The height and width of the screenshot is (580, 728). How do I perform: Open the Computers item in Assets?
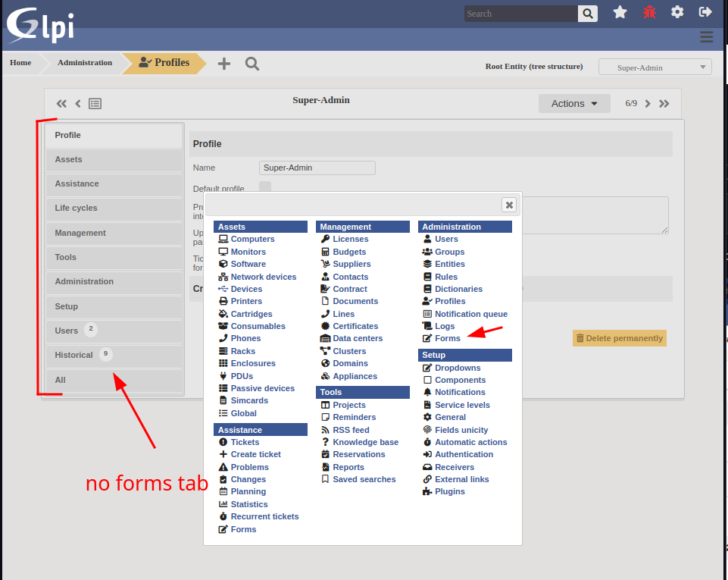click(251, 239)
